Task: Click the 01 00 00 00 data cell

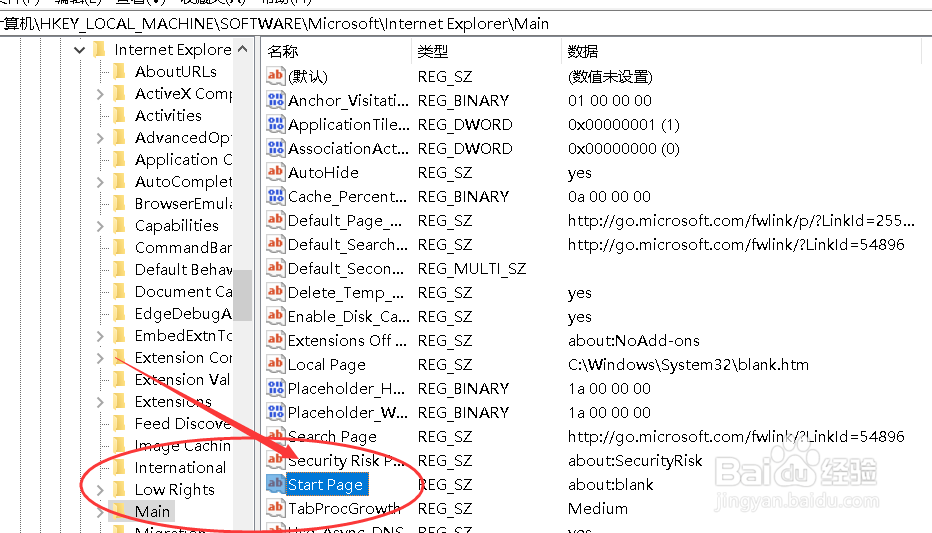Action: tap(610, 100)
